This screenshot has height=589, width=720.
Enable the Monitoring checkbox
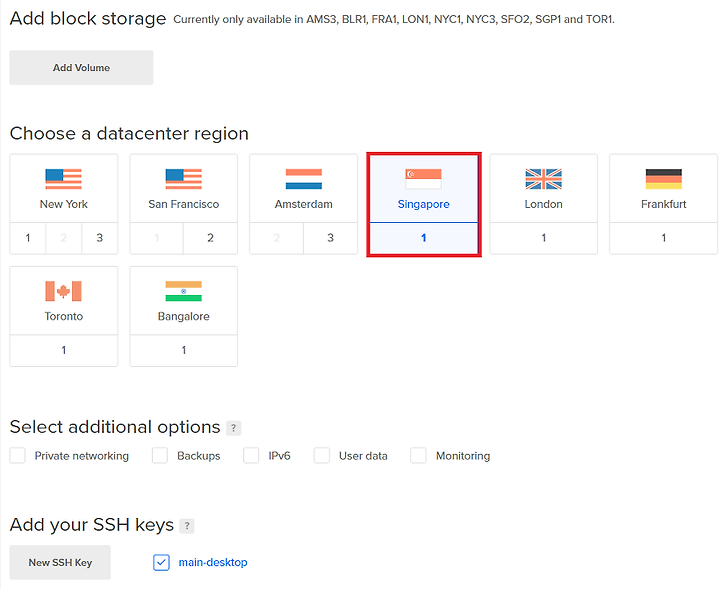point(418,456)
